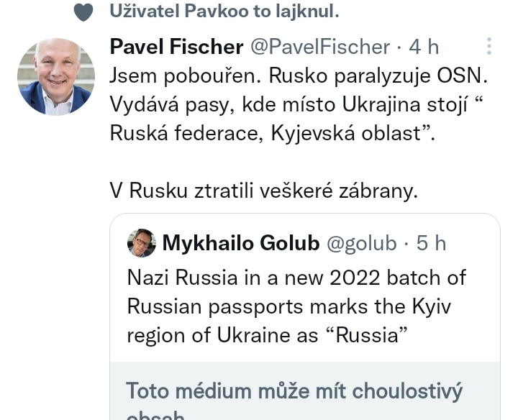The image size is (518, 420).
Task: Click the 4 h tweet timestamp
Action: 424,47
